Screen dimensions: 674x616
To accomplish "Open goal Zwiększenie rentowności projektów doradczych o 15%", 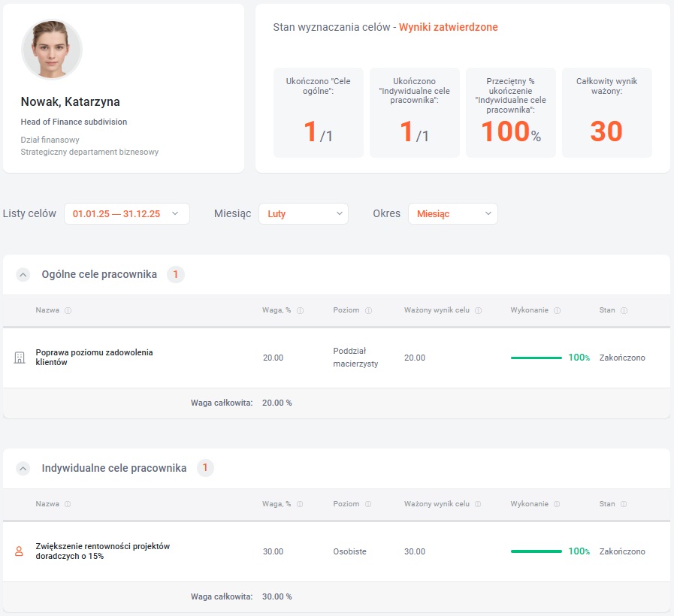I will (x=102, y=551).
